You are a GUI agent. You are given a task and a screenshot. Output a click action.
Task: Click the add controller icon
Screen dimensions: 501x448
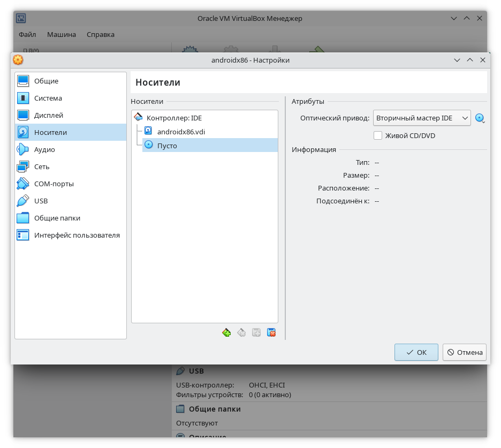point(226,332)
